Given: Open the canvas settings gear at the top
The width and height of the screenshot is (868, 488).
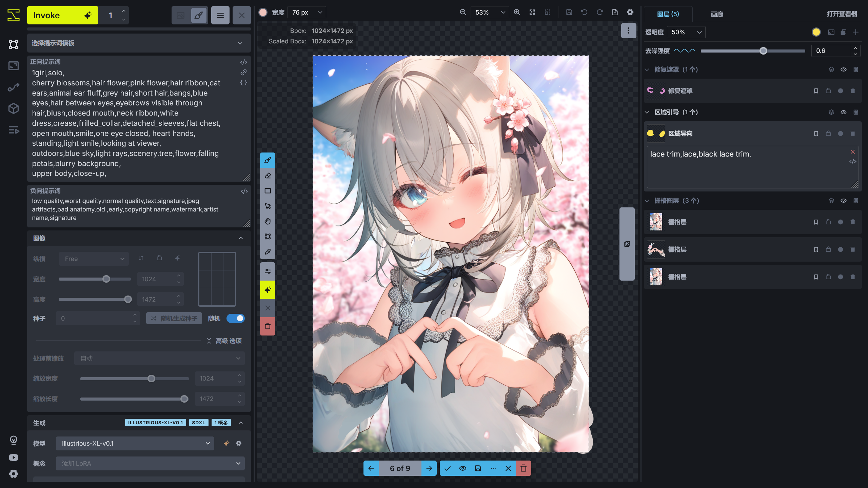Looking at the screenshot, I should 630,12.
